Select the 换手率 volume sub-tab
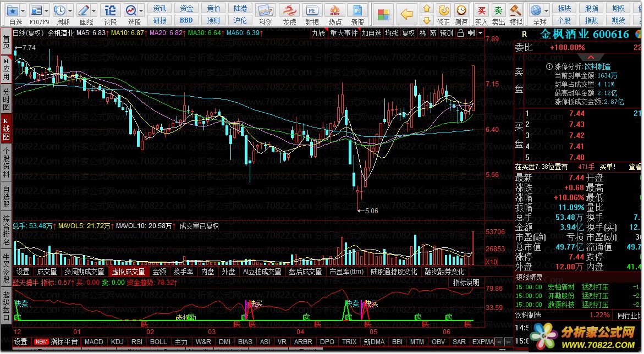Image resolution: width=644 pixels, height=354 pixels. click(x=183, y=272)
